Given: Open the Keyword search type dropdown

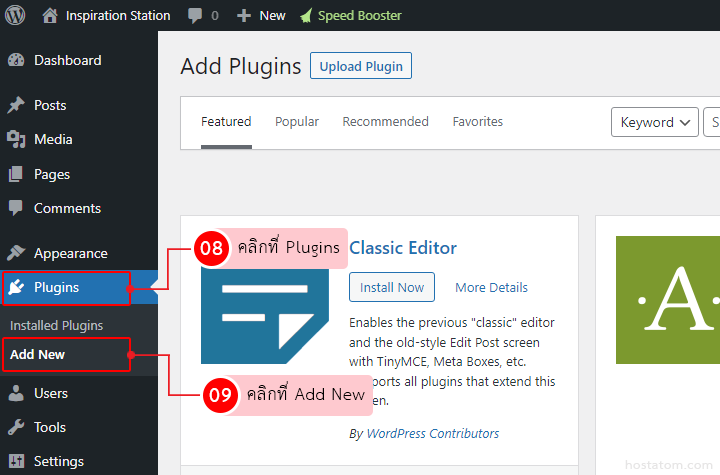Looking at the screenshot, I should click(655, 122).
